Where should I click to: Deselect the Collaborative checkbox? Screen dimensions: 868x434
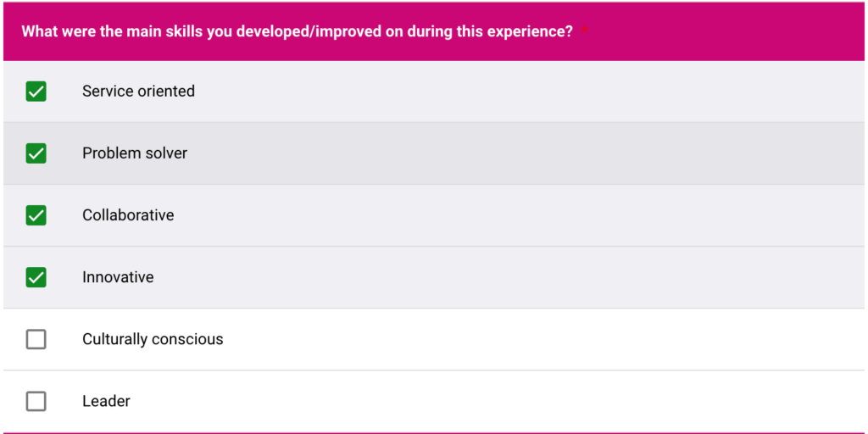coord(36,215)
